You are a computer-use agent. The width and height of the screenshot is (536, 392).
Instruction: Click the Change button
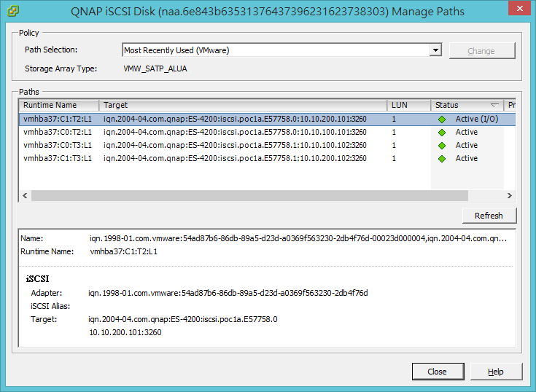point(481,51)
